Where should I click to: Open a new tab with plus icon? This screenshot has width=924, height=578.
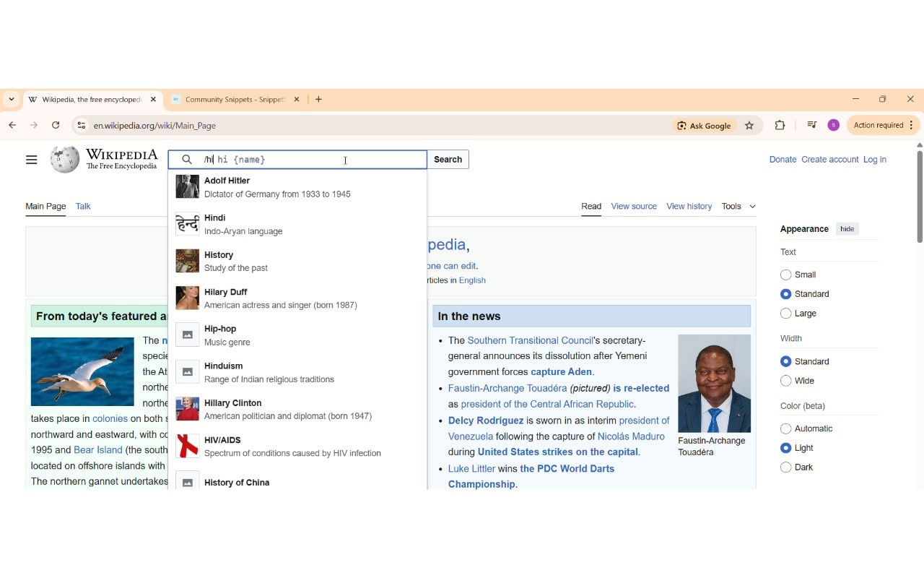tap(318, 99)
